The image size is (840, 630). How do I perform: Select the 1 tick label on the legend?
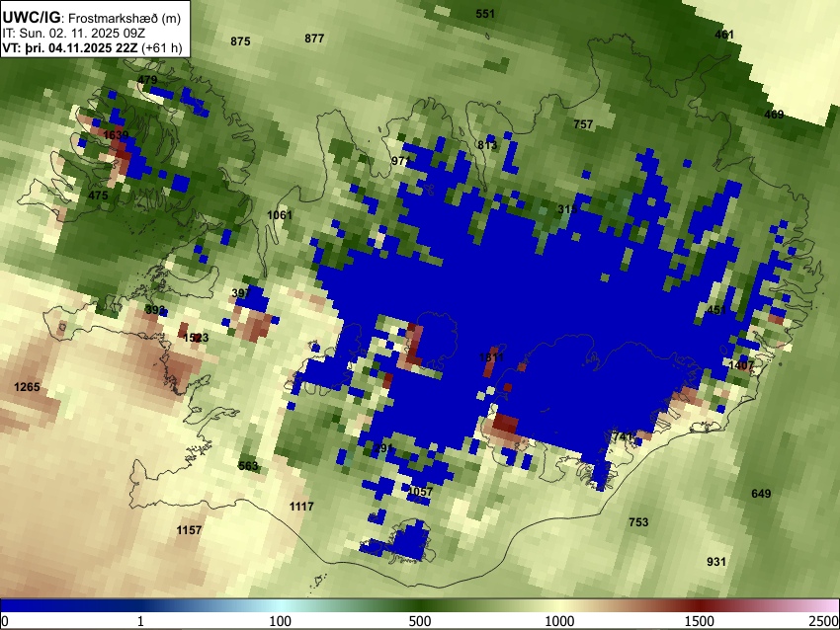point(141,621)
